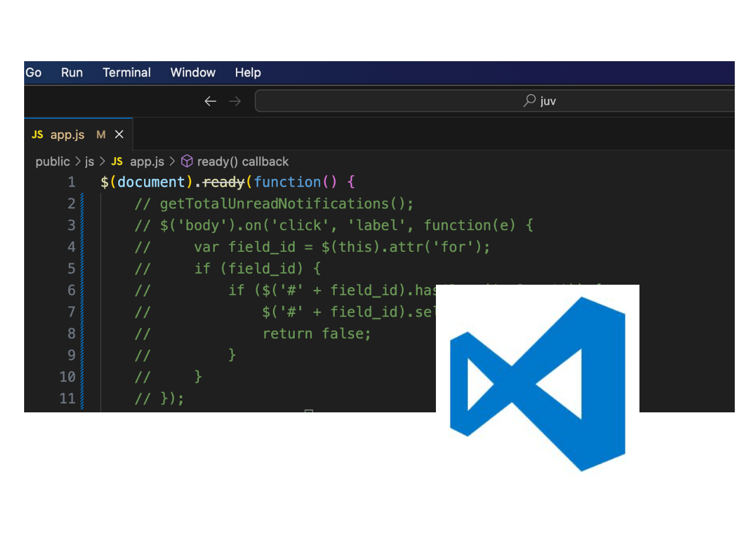Open the js folder breadcrumb dropdown
This screenshot has width=753, height=560.
click(x=89, y=161)
